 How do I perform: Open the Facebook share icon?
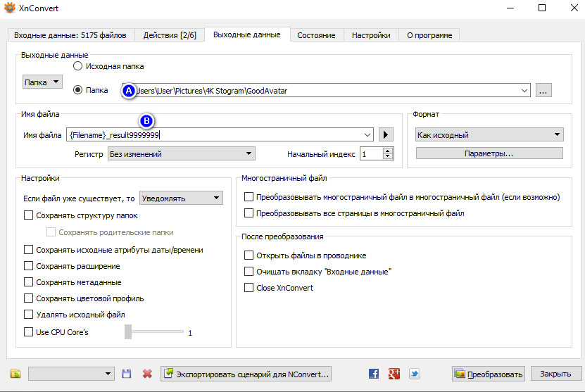pyautogui.click(x=374, y=374)
